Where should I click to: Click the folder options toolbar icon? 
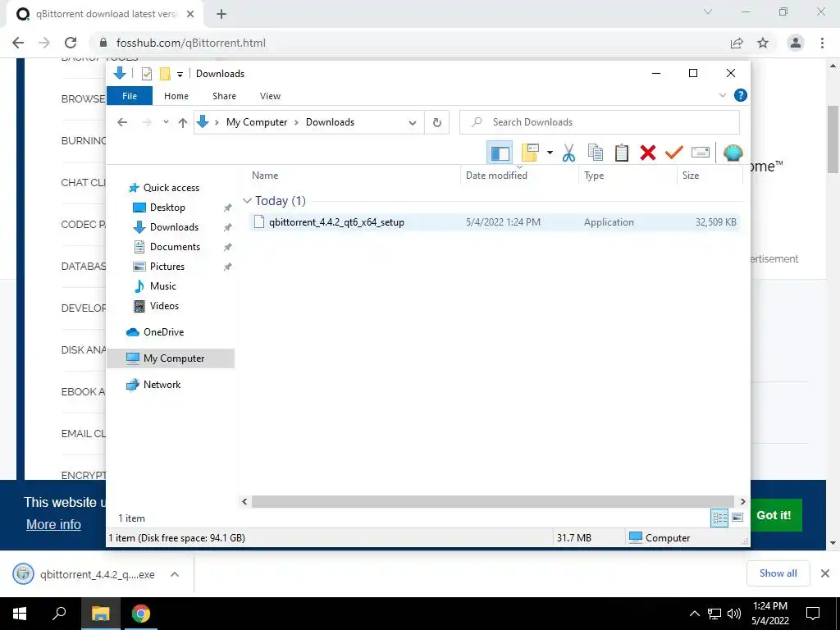click(530, 153)
